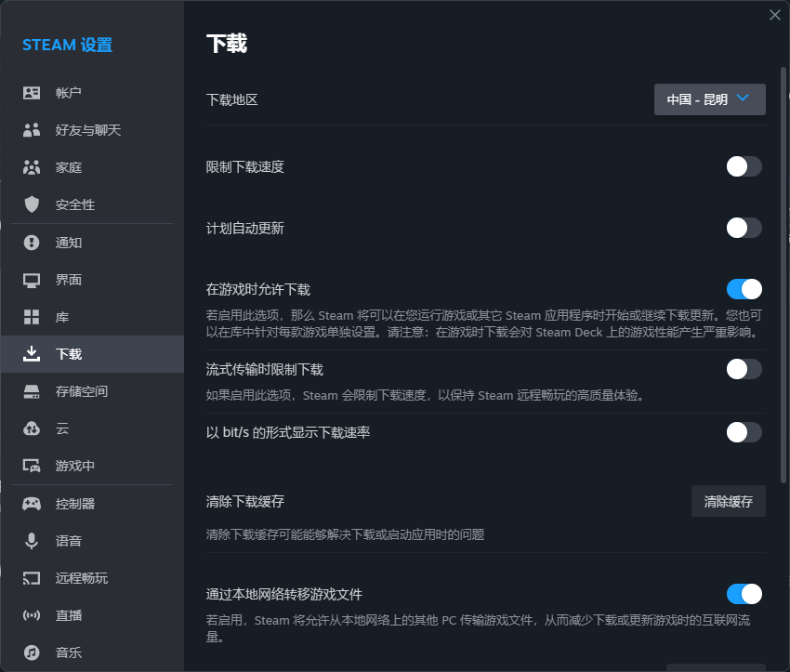Click the 清除缓存 button
This screenshot has width=790, height=672.
(x=728, y=501)
